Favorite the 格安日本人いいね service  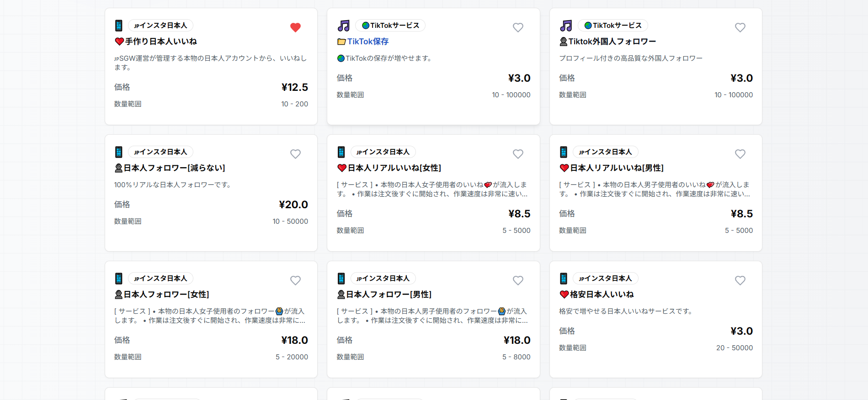tap(740, 280)
